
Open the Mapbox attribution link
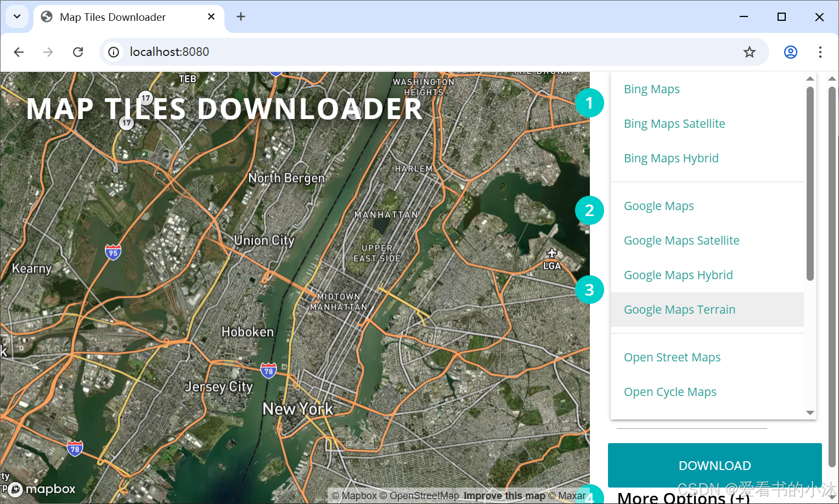(354, 496)
